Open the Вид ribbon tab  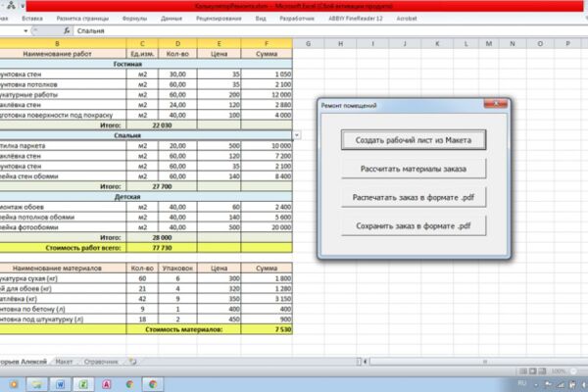pos(261,19)
